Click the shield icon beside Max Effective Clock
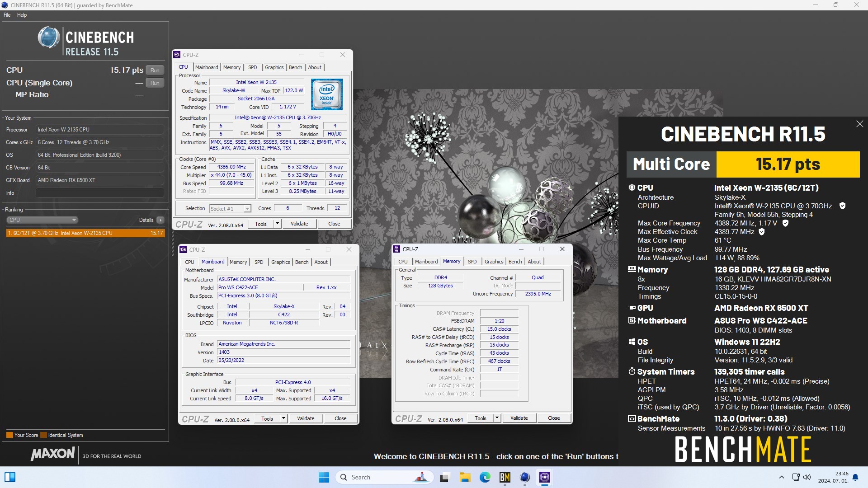This screenshot has height=488, width=868. [761, 232]
